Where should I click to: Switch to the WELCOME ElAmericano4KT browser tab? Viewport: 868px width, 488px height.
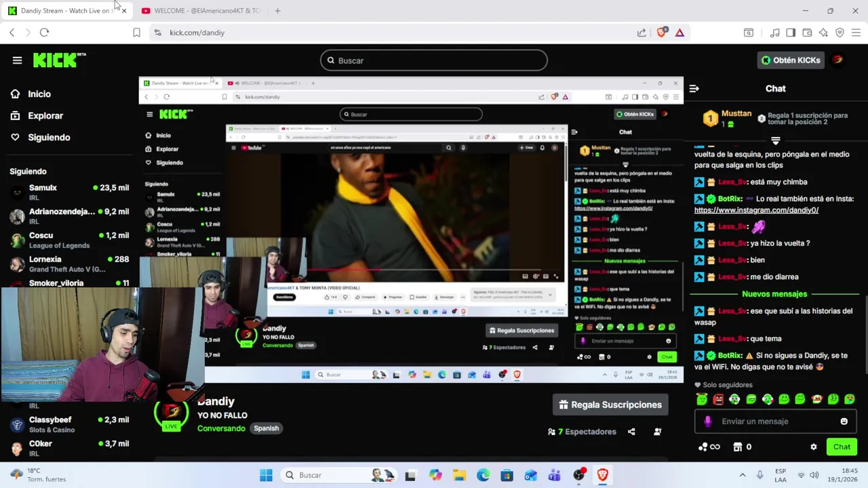(x=200, y=11)
